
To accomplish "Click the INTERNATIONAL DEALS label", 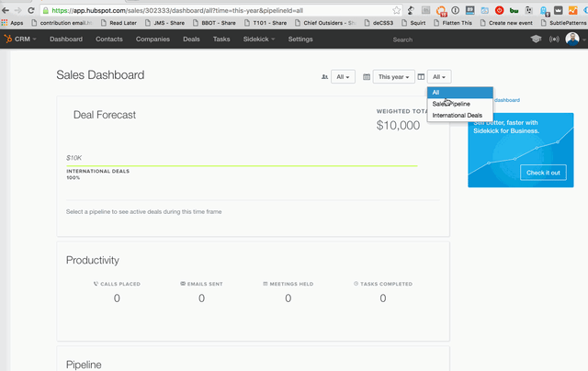I will [98, 171].
